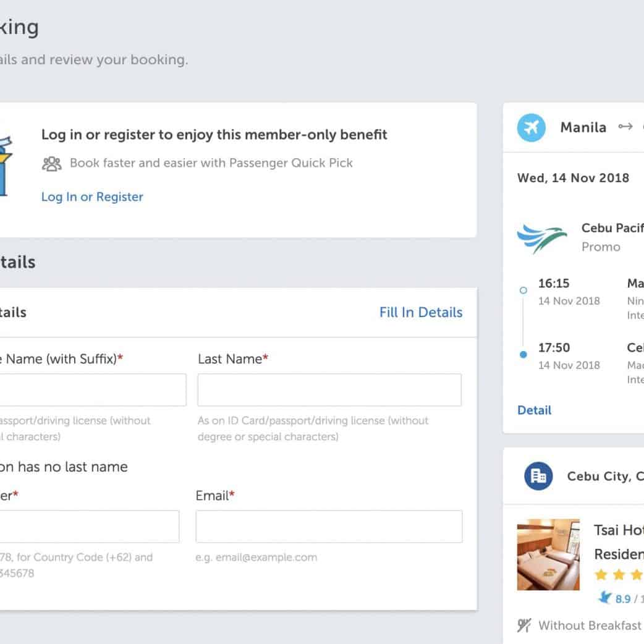Focus the Last Name input field

329,390
